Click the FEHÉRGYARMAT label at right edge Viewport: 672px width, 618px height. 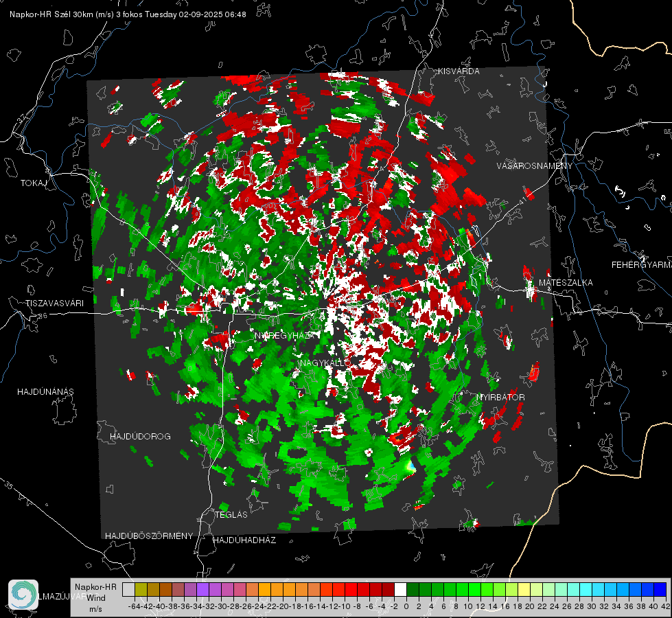click(642, 265)
